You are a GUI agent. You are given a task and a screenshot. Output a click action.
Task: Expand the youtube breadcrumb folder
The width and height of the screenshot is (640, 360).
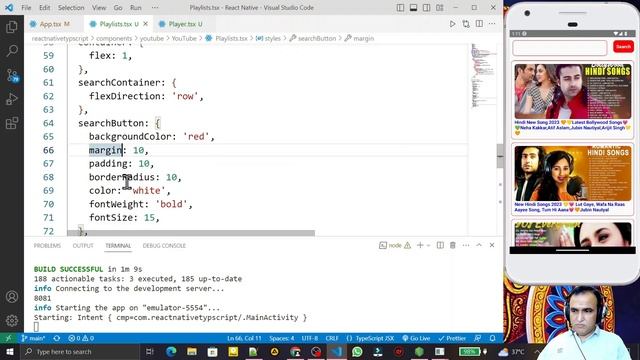(152, 38)
